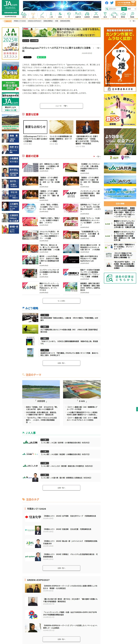This screenshot has width=138, height=644.
Task: Select 米価 tag in top bar
Action: (57, 21)
